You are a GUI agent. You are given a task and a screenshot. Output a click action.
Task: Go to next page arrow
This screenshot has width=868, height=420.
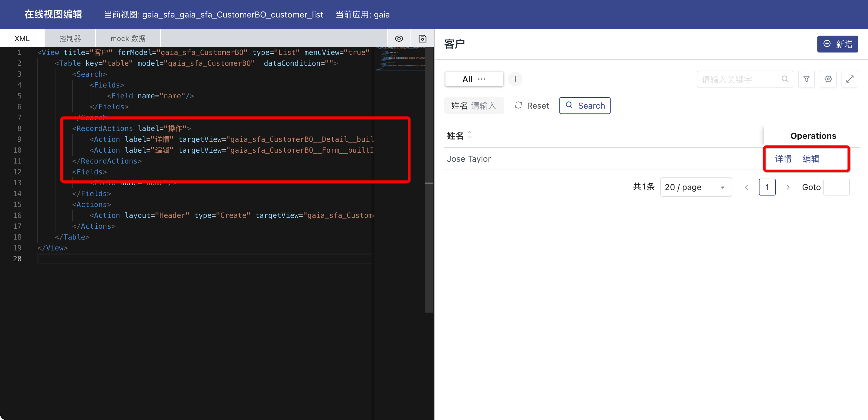tap(788, 187)
